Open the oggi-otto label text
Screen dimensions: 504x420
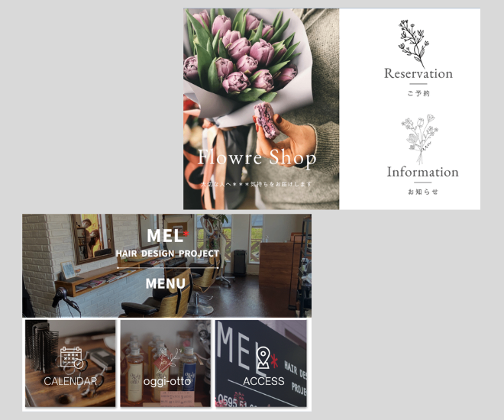(166, 382)
